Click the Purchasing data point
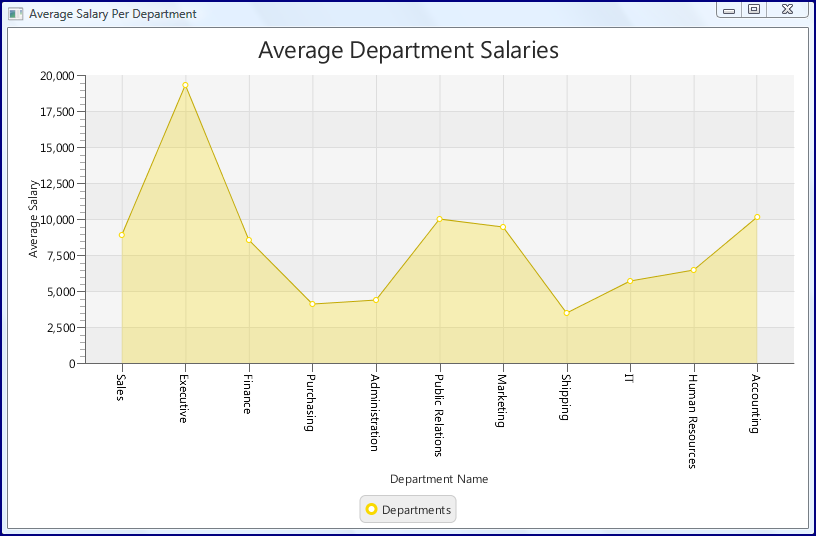 (x=312, y=304)
